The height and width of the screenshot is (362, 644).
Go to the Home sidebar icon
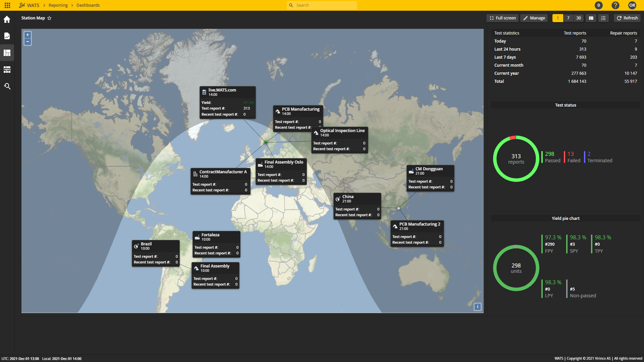[x=7, y=19]
